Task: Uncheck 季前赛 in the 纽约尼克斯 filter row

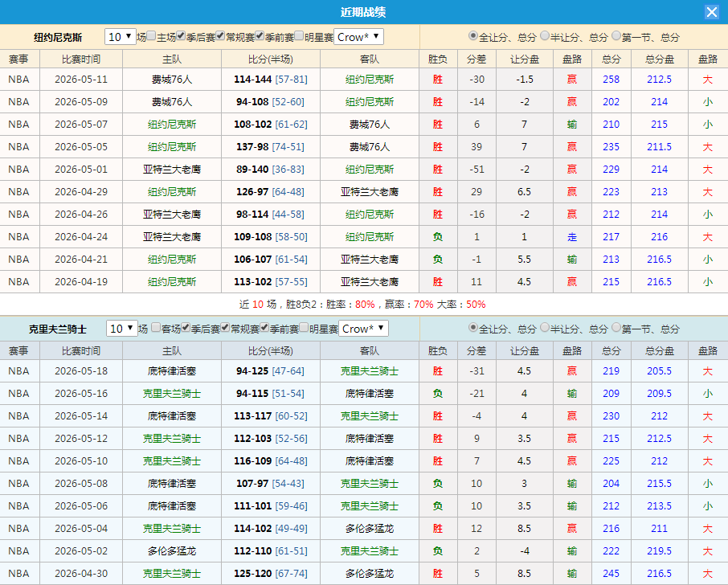Action: 260,35
